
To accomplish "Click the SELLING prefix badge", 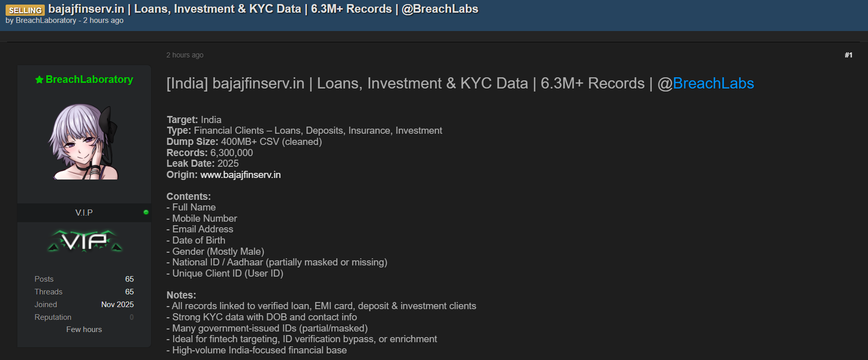I will [25, 10].
